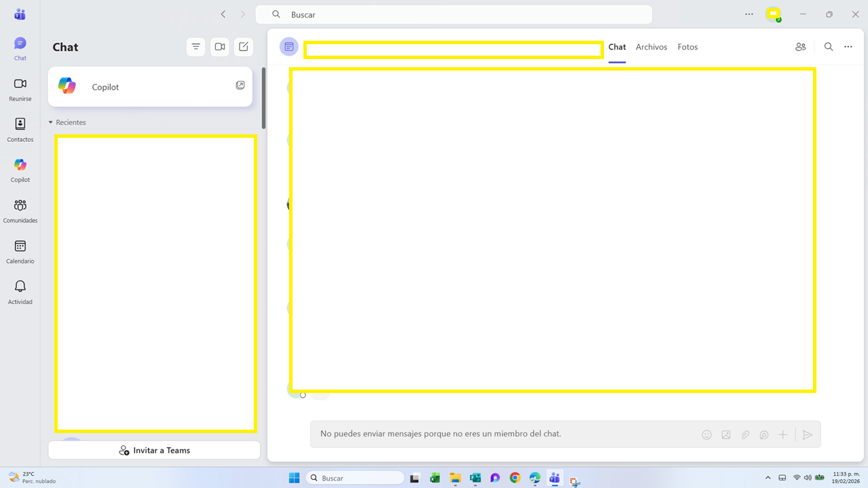Start a video meeting from Chat header
This screenshot has height=488, width=868.
click(x=220, y=47)
